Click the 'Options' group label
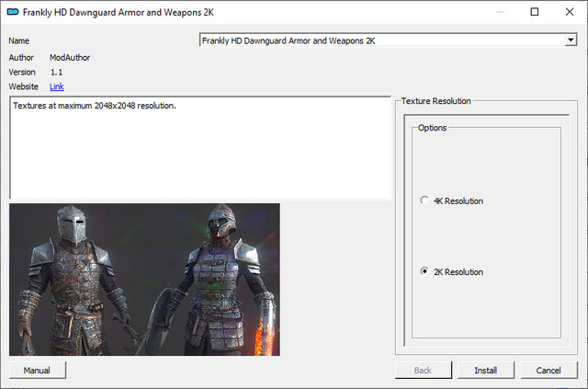 pos(432,128)
